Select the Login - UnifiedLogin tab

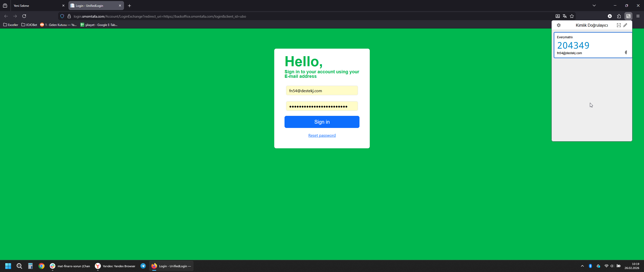(x=93, y=6)
